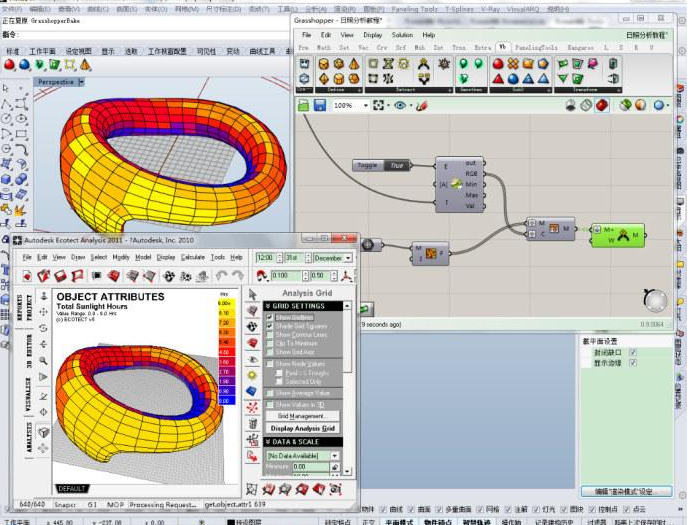Click the trash bin icon in Ecotect panel strip
The image size is (690, 525).
253,424
